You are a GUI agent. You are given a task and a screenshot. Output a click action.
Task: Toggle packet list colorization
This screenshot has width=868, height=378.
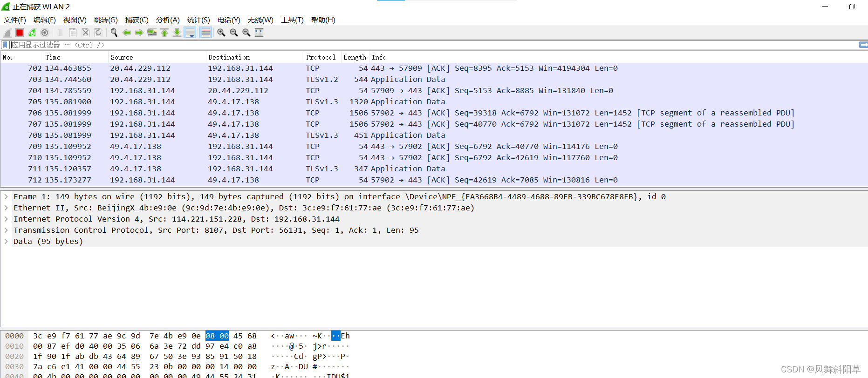[205, 33]
